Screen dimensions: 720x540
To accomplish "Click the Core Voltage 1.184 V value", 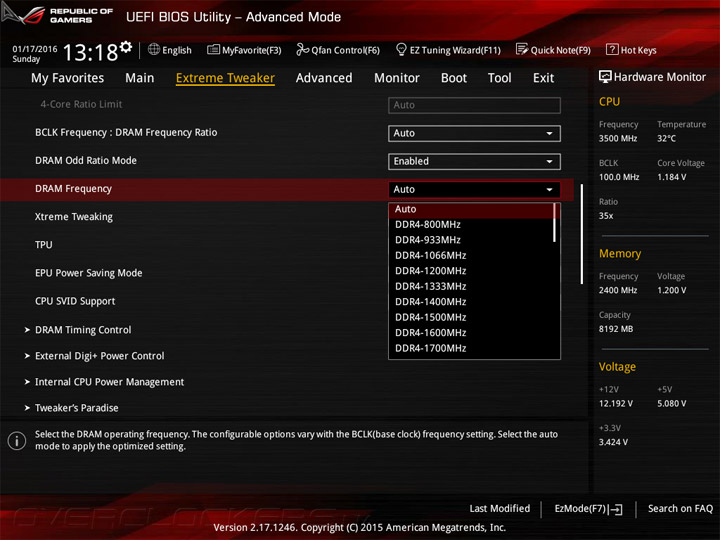I will tap(672, 177).
